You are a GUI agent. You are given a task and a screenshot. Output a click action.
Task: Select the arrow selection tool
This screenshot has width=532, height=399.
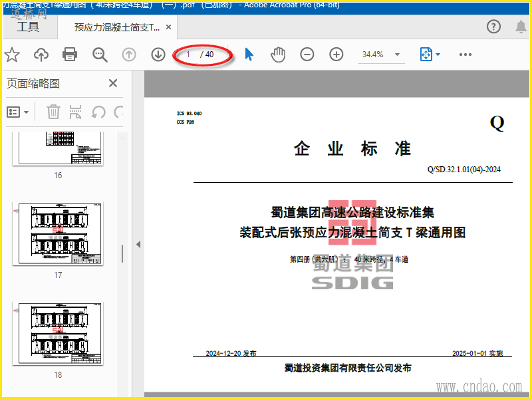(x=249, y=55)
